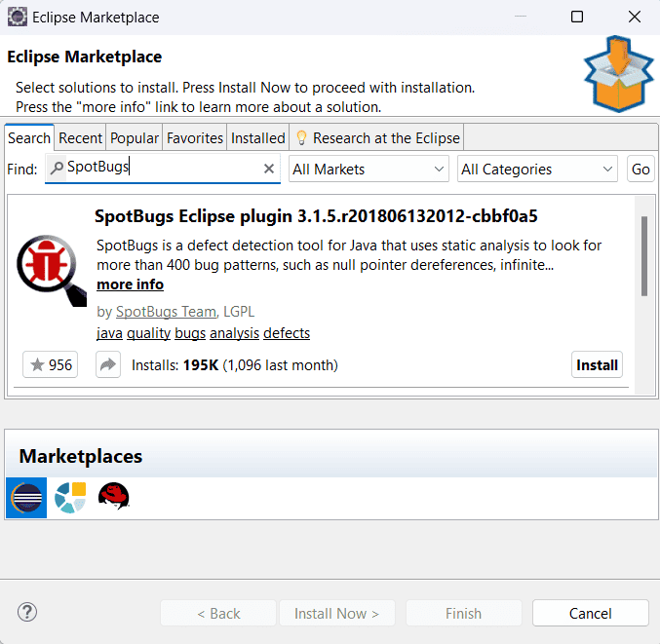Viewport: 660px width, 644px height.
Task: Open the help question mark icon
Action: pos(27,612)
